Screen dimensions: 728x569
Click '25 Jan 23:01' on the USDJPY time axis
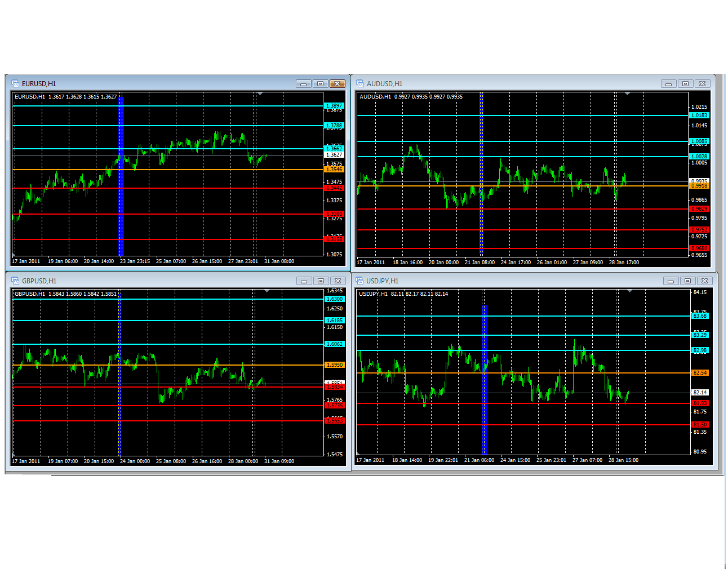coord(551,460)
